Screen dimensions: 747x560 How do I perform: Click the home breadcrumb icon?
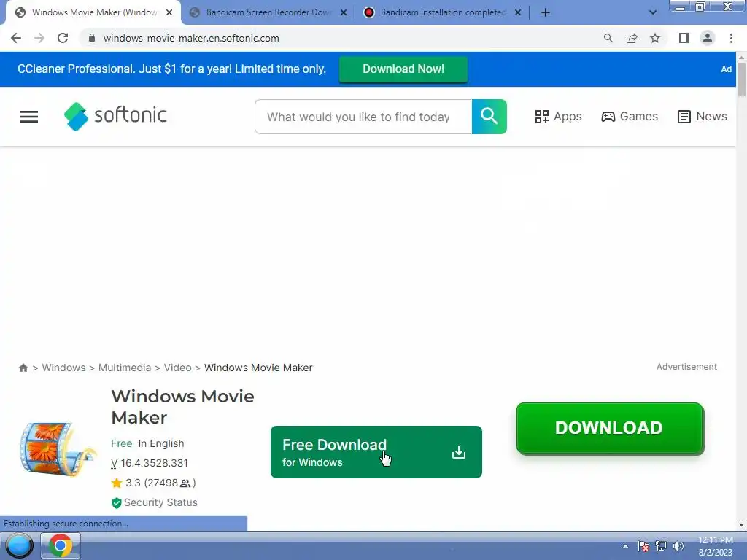[23, 367]
